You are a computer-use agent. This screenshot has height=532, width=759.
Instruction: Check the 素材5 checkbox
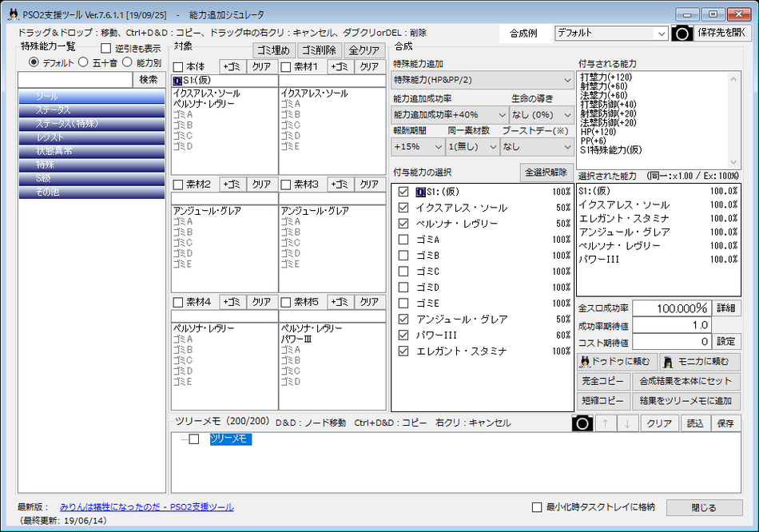pos(286,302)
